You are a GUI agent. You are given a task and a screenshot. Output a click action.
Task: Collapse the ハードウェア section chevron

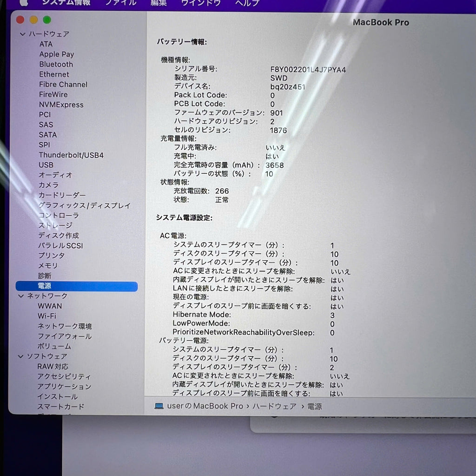(x=22, y=34)
